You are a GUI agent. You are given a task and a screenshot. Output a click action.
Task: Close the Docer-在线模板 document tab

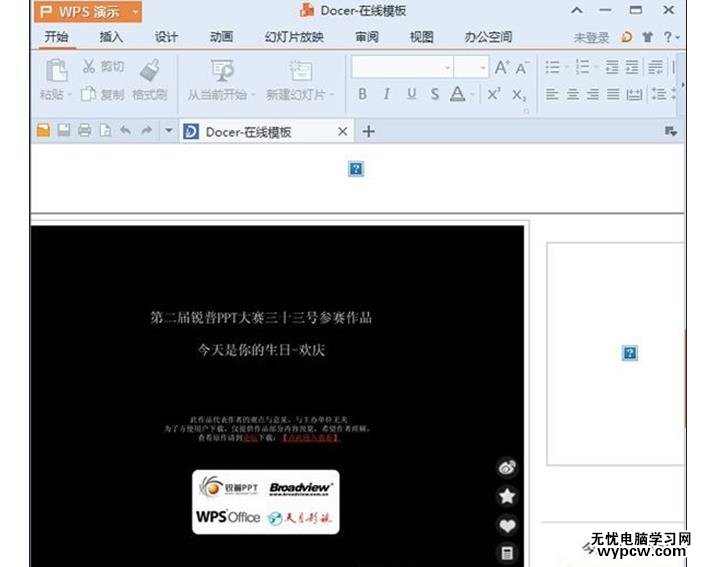342,132
